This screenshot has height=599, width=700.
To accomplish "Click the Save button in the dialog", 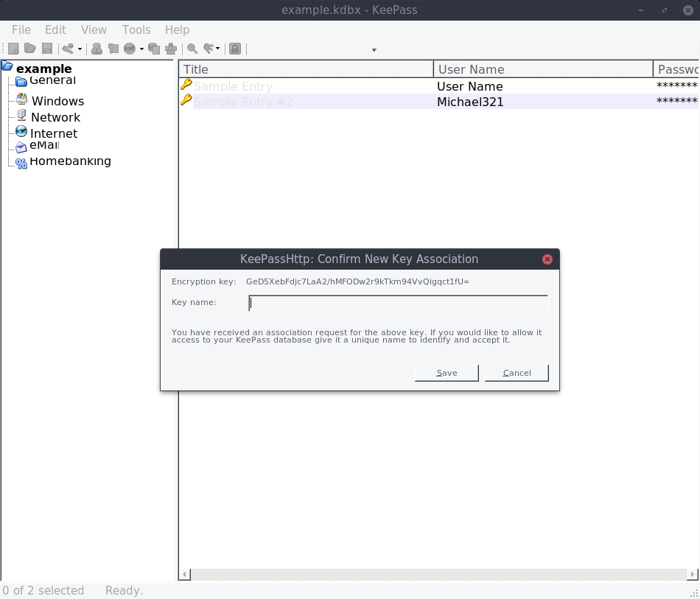I will click(447, 373).
